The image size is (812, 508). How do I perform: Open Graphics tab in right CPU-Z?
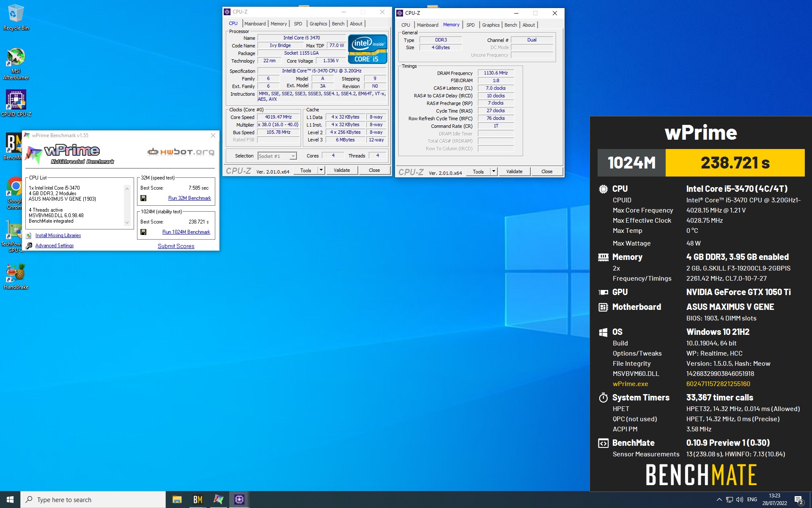coord(491,25)
